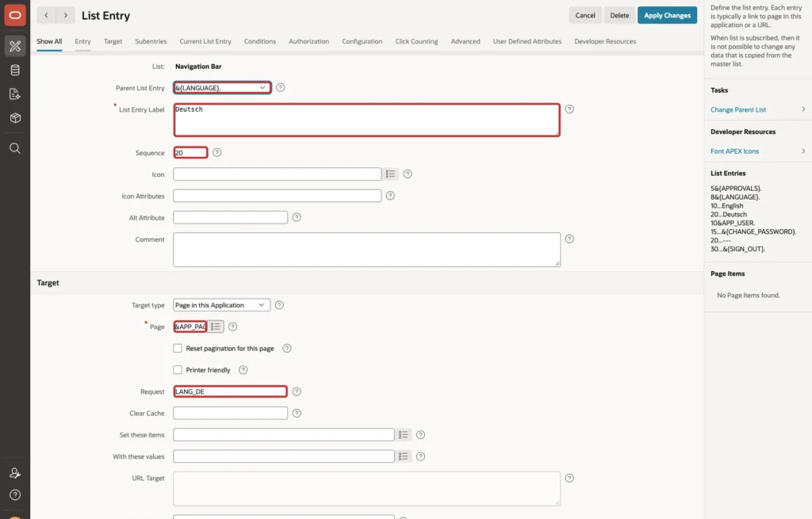Image resolution: width=812 pixels, height=519 pixels.
Task: Switch to User Defined Attributes tab
Action: point(527,41)
